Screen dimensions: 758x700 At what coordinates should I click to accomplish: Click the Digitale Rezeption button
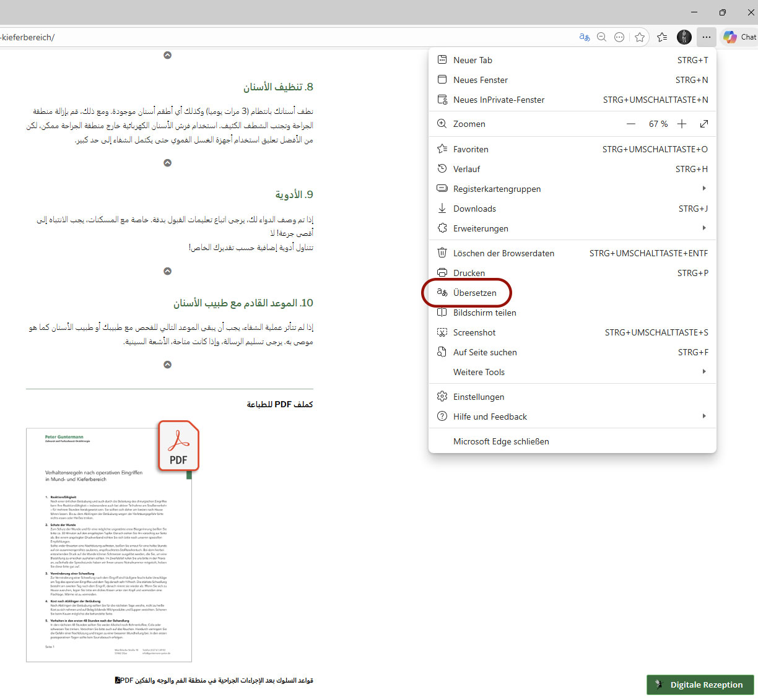click(x=700, y=685)
